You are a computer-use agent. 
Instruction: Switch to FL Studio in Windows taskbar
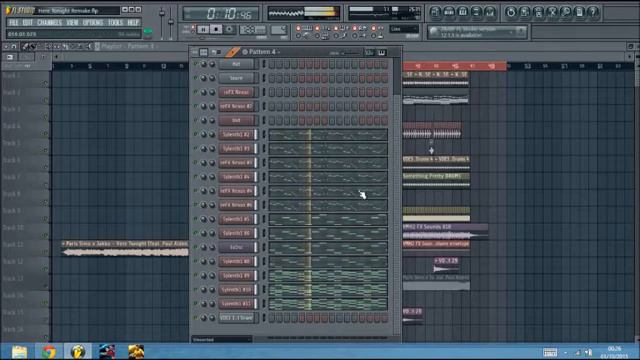78,351
